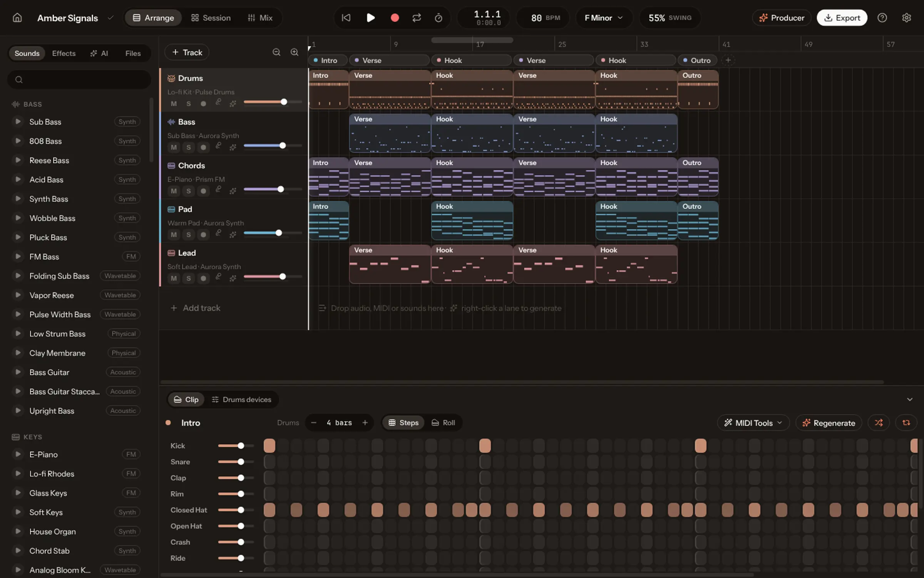Screen dimensions: 924x578
Task: Open the Drums devices tab
Action: pos(241,399)
